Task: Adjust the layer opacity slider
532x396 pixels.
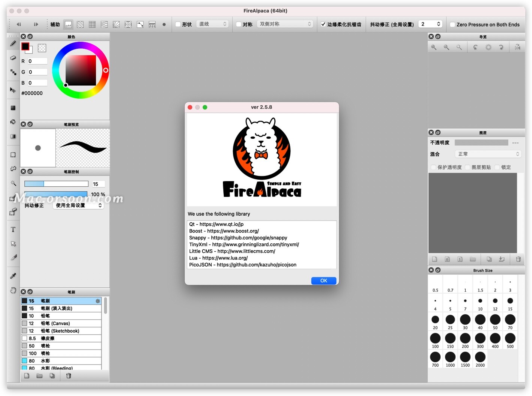Action: click(481, 142)
